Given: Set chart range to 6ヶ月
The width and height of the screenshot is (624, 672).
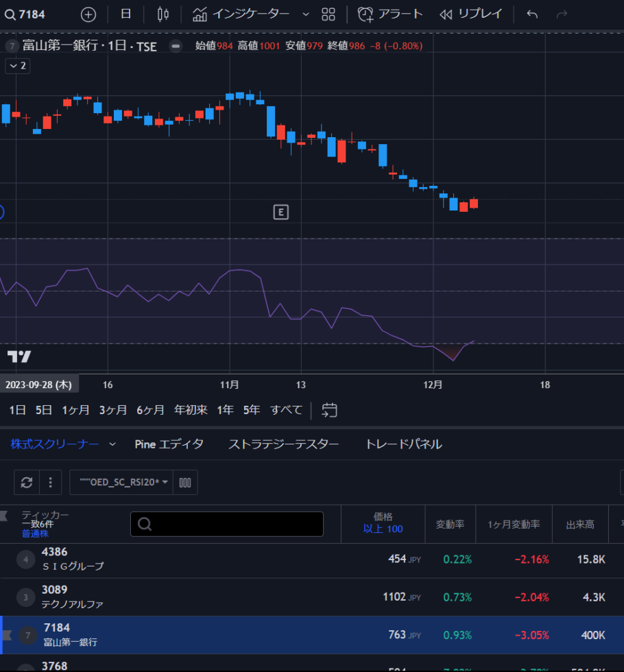Looking at the screenshot, I should pos(150,410).
